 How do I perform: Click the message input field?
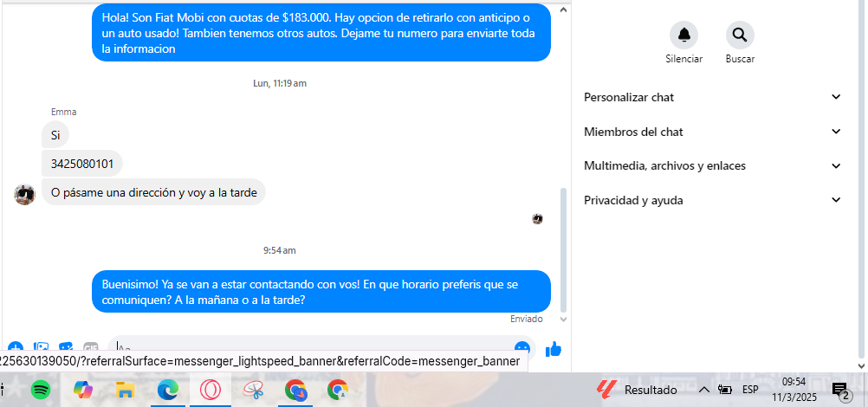pyautogui.click(x=313, y=348)
